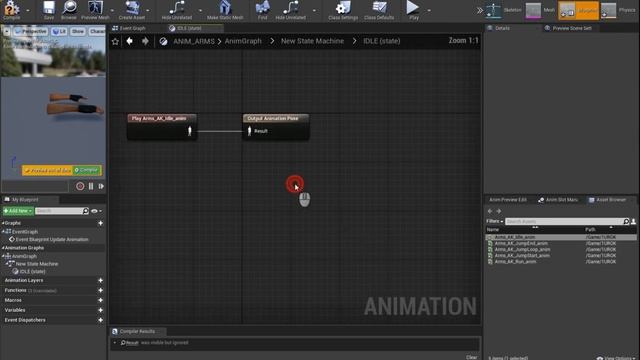Pause the preview animation
This screenshot has height=360, width=640.
click(91, 186)
